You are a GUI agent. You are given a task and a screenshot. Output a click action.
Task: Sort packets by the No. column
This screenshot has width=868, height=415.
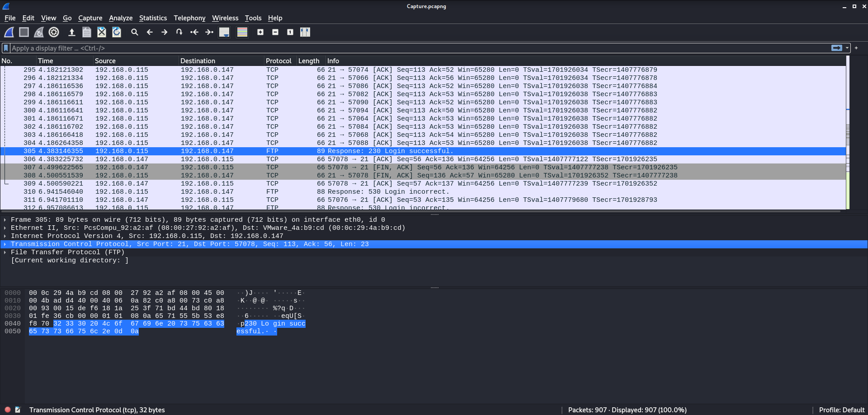[18, 61]
